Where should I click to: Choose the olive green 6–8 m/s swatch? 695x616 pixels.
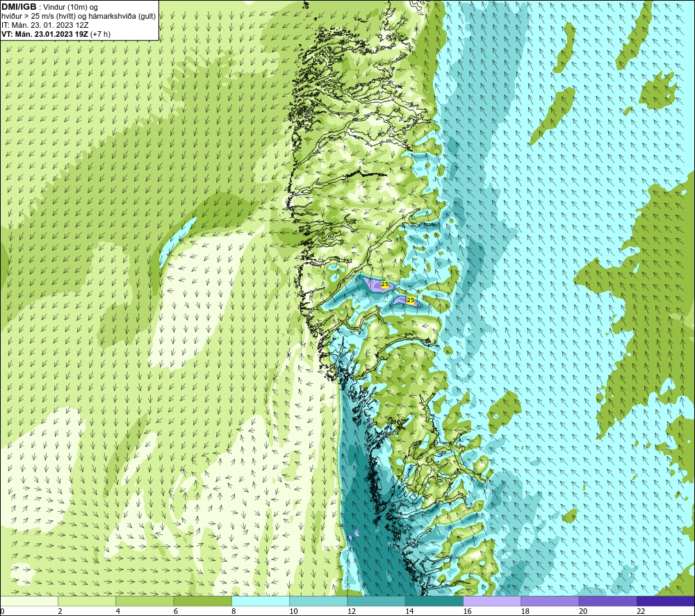click(x=202, y=601)
